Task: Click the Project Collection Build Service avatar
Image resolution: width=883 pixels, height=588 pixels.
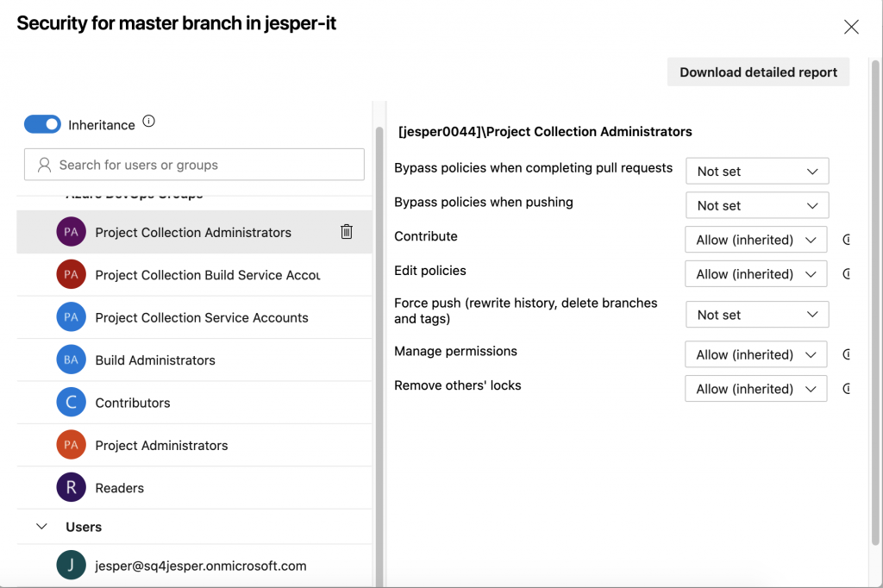Action: pyautogui.click(x=71, y=275)
